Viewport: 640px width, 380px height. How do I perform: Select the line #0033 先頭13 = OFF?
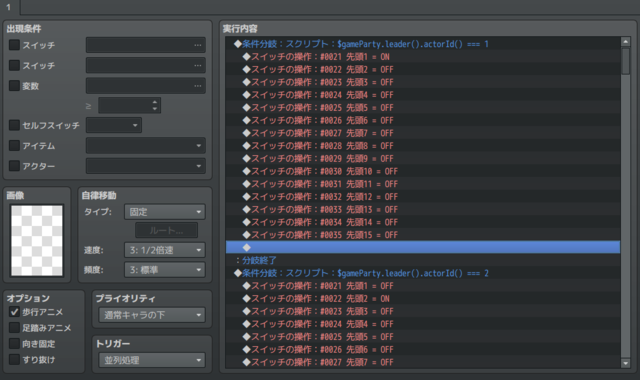point(423,209)
